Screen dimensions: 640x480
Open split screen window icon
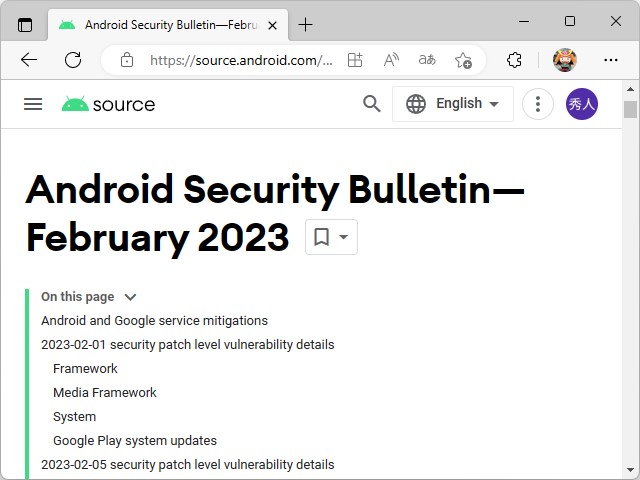pyautogui.click(x=355, y=60)
